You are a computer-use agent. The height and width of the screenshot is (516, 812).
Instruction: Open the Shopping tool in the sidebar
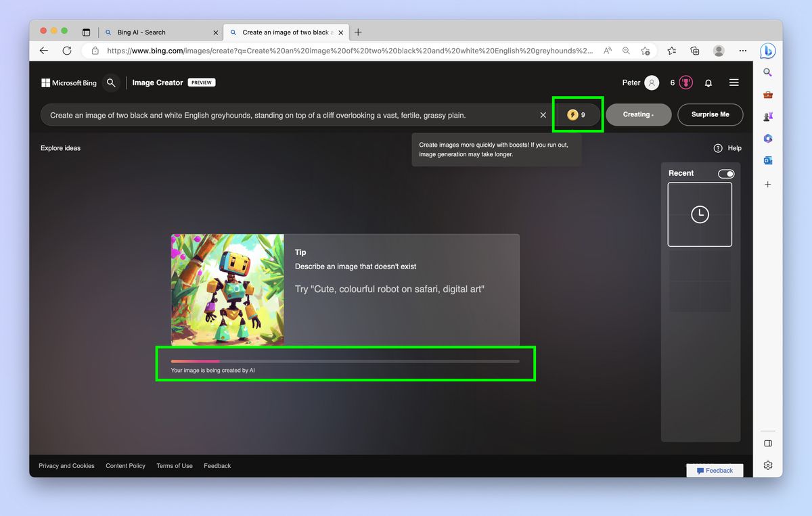point(768,95)
